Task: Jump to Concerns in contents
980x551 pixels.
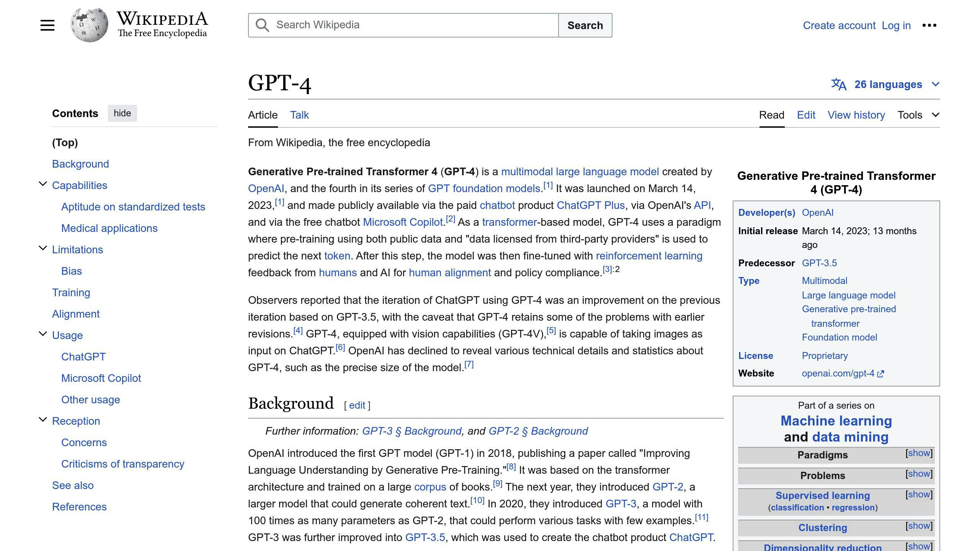Action: 84,442
